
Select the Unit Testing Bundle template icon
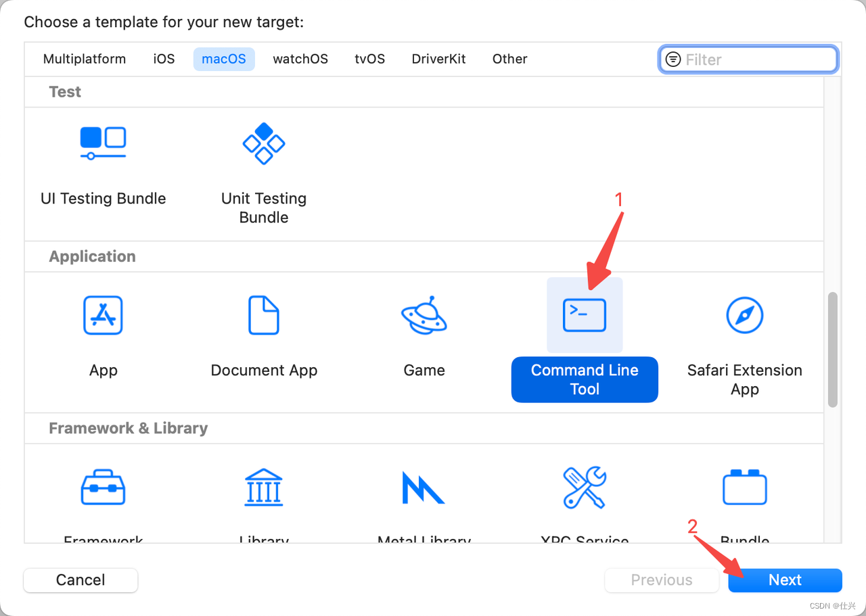(264, 143)
